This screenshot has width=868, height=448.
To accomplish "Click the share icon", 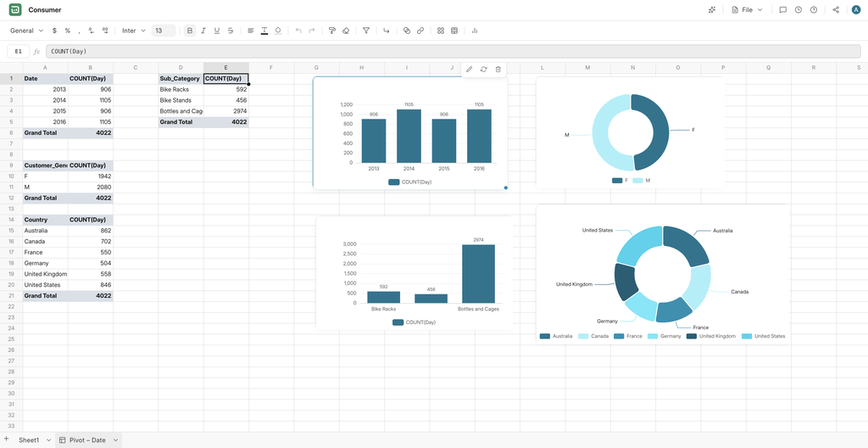I will click(x=836, y=10).
